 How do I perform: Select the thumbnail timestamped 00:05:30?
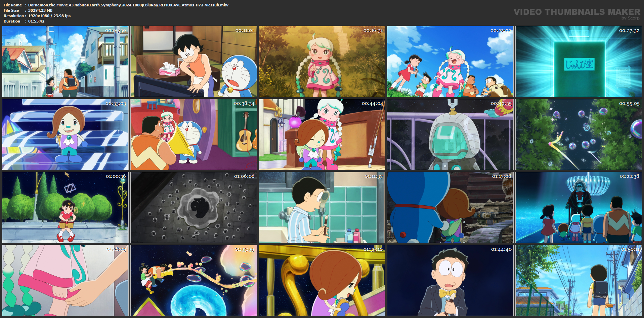point(66,62)
